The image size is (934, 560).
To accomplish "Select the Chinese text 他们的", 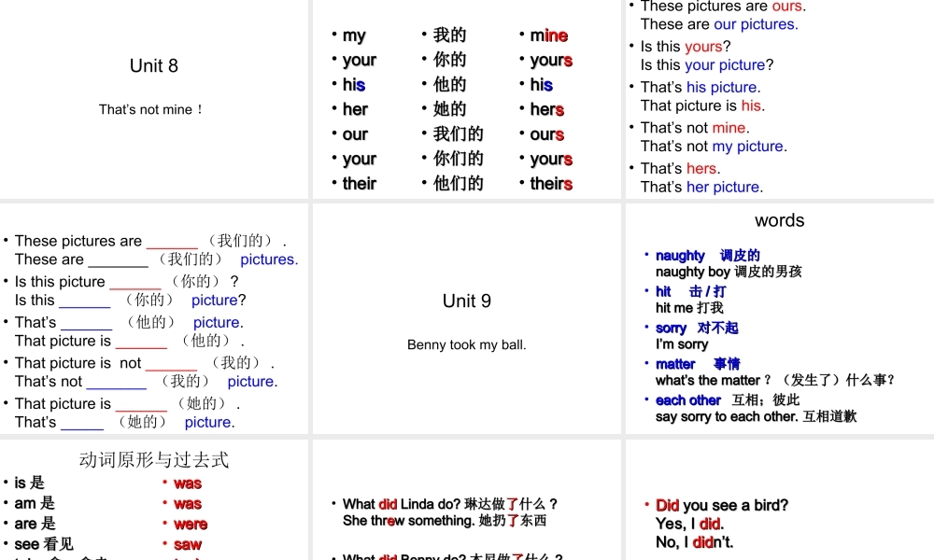I will (x=458, y=183).
